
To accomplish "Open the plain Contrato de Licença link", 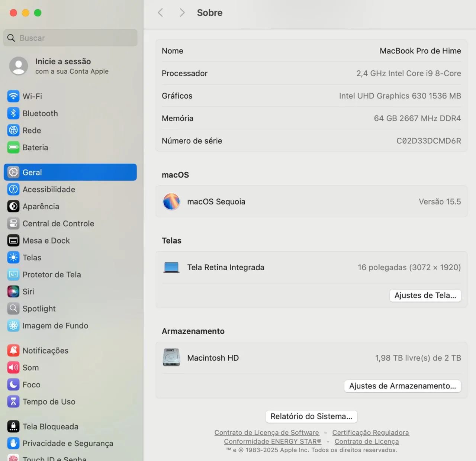I will click(x=367, y=442).
